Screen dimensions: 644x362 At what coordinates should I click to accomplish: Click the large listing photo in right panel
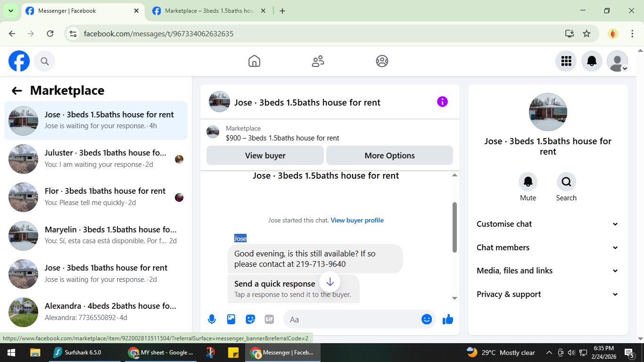pyautogui.click(x=548, y=112)
